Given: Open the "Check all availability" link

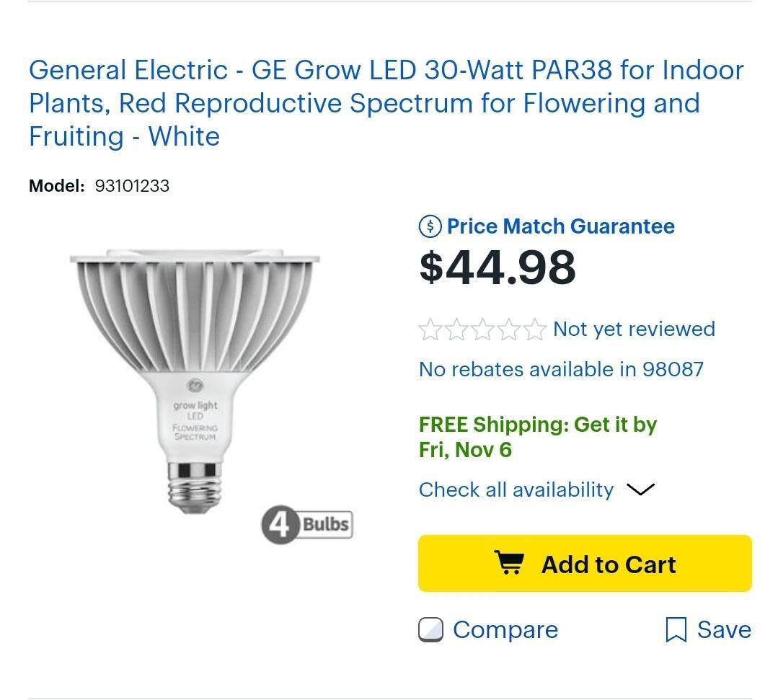Looking at the screenshot, I should point(516,490).
